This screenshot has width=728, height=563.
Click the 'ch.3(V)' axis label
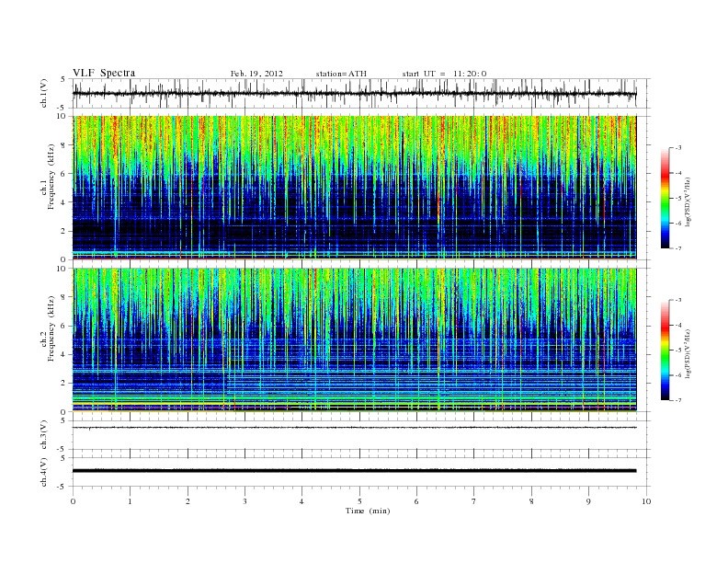(44, 436)
